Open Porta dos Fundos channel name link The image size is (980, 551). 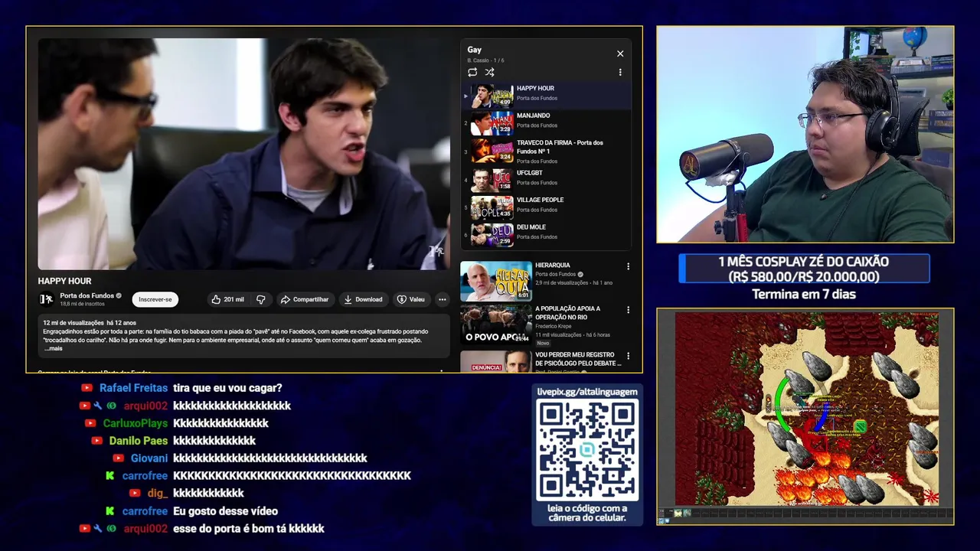87,295
